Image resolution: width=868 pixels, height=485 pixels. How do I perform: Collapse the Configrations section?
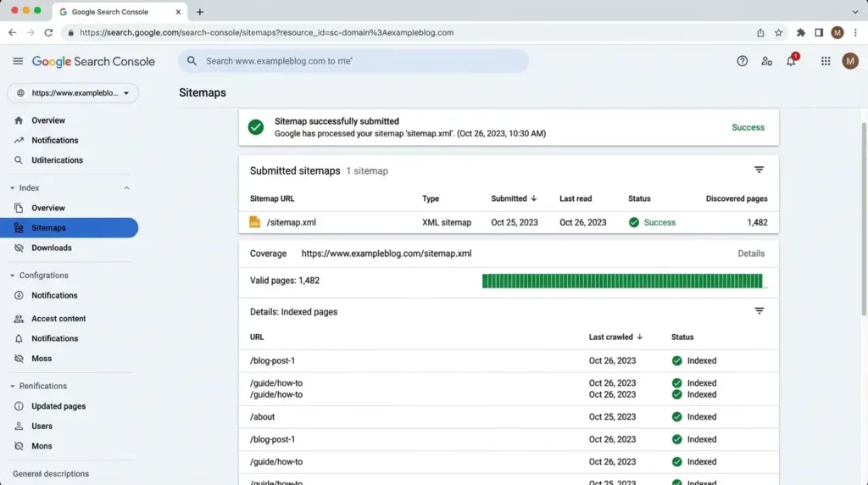[x=12, y=276]
